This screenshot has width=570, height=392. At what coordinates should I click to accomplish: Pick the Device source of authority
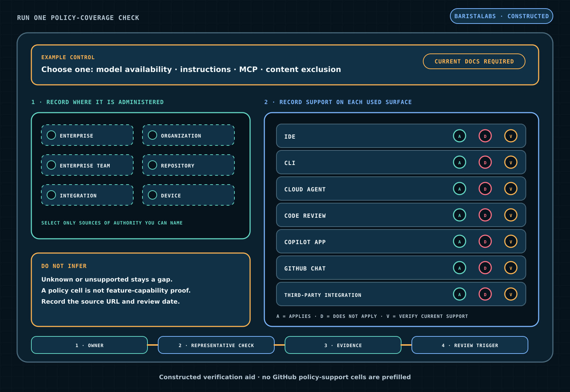click(x=188, y=195)
